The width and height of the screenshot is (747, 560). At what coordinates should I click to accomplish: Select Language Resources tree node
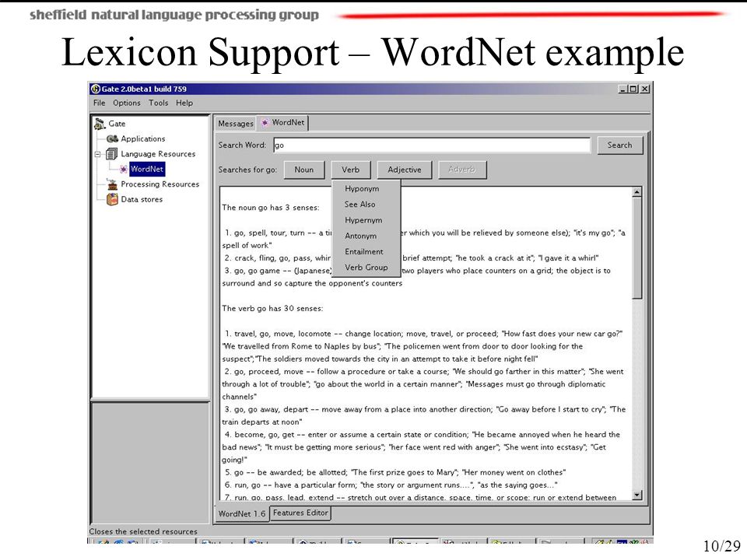tap(158, 154)
